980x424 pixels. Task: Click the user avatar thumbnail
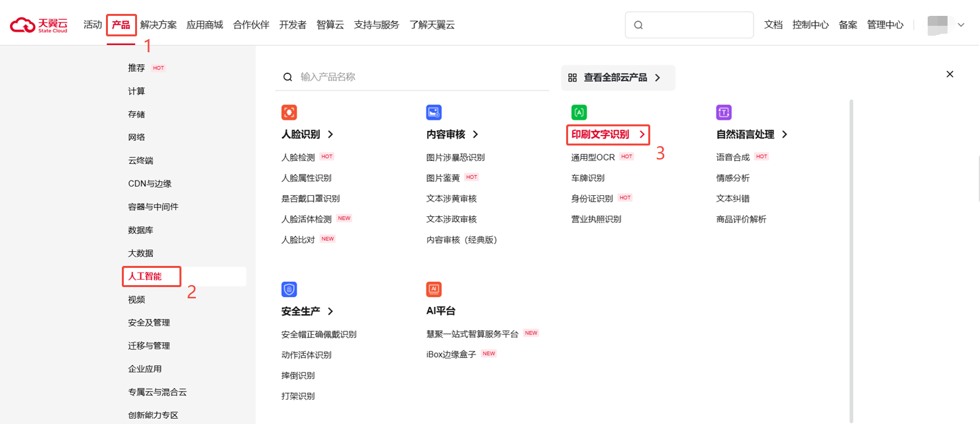coord(938,25)
